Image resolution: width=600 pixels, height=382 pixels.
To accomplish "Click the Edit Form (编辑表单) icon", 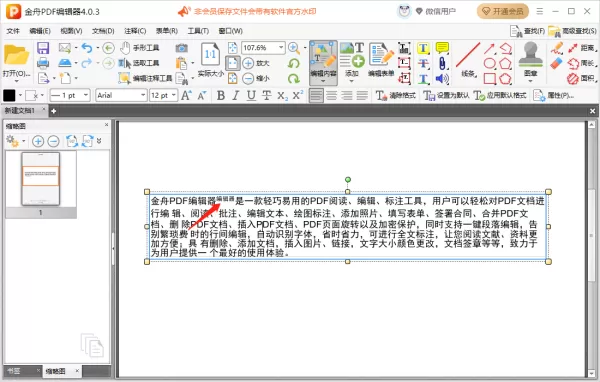I will (381, 59).
